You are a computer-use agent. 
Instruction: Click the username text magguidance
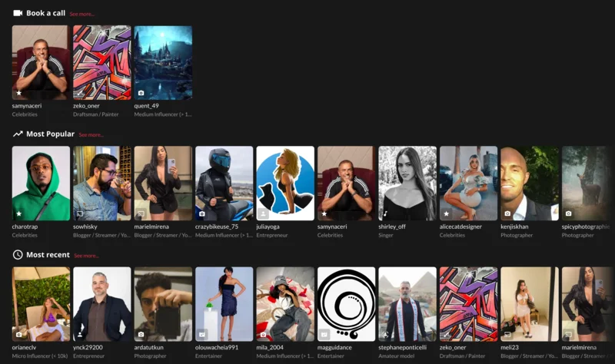tap(334, 347)
